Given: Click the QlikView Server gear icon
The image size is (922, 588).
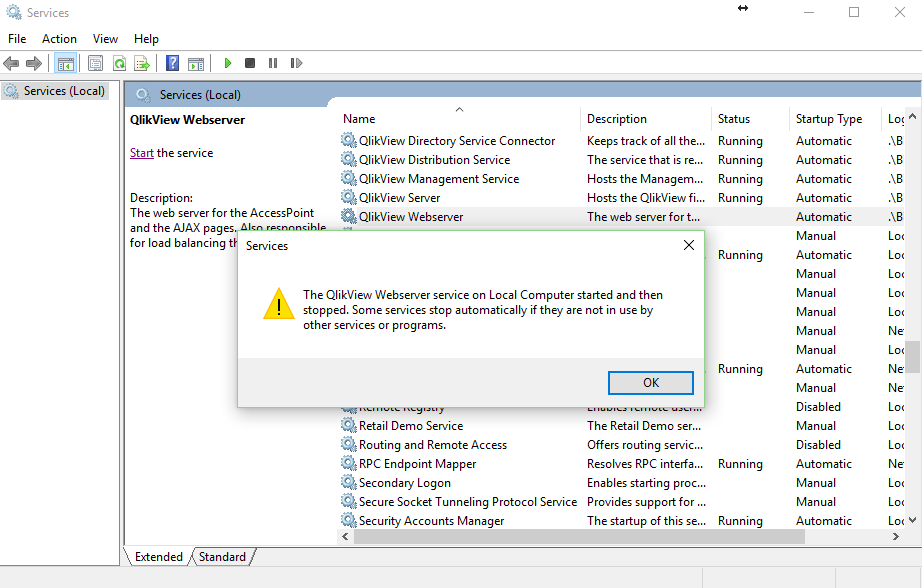Looking at the screenshot, I should point(349,197).
